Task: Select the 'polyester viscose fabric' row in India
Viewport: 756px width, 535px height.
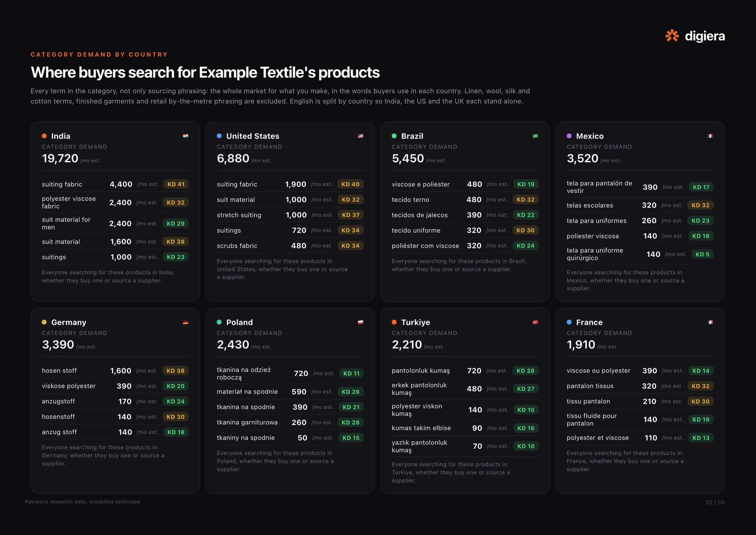Action: [x=115, y=202]
